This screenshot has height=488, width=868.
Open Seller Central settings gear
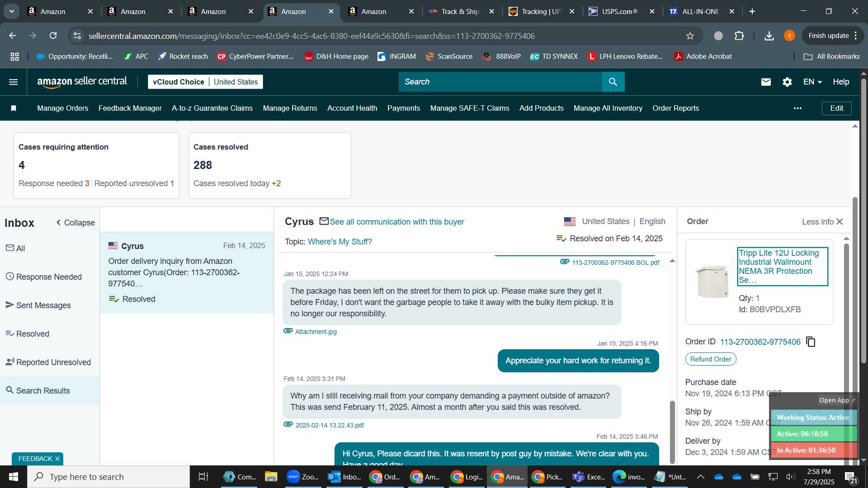[787, 82]
